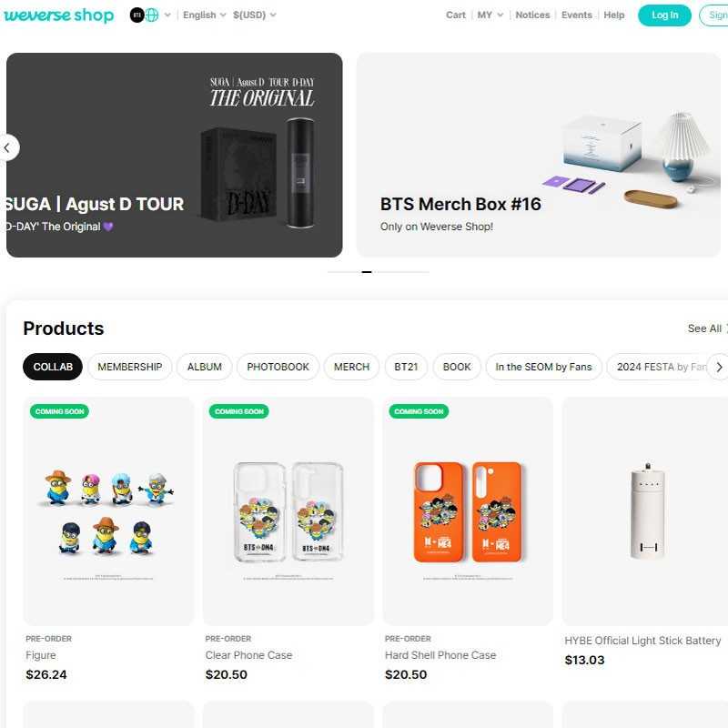This screenshot has height=728, width=728.
Task: Expand the MY account menu
Action: [x=490, y=15]
